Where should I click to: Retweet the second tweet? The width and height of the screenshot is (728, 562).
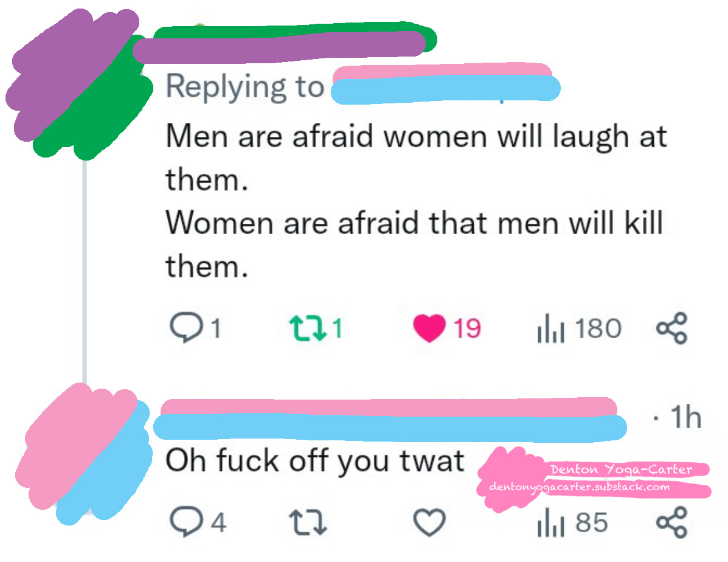308,522
